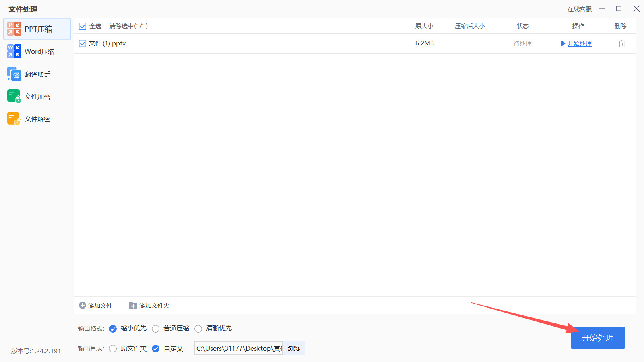Uncheck the 文件 (1).pptx row checkbox
644x362 pixels.
[x=83, y=43]
